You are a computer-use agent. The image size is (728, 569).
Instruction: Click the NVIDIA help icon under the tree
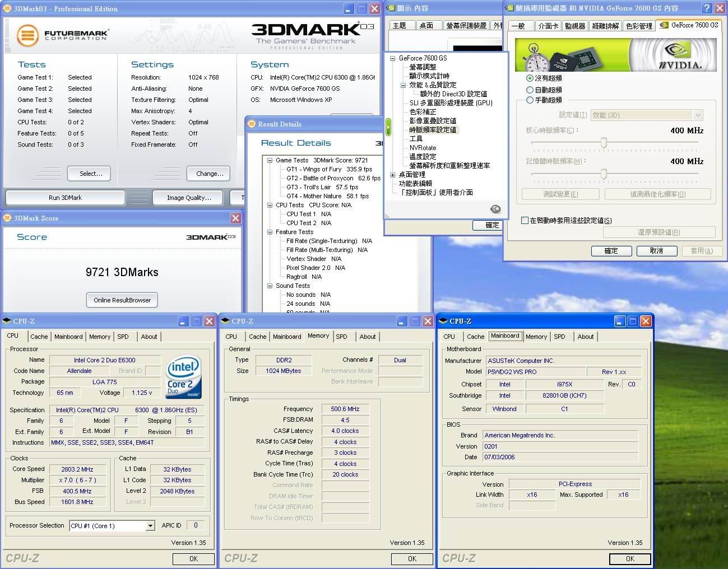[495, 209]
